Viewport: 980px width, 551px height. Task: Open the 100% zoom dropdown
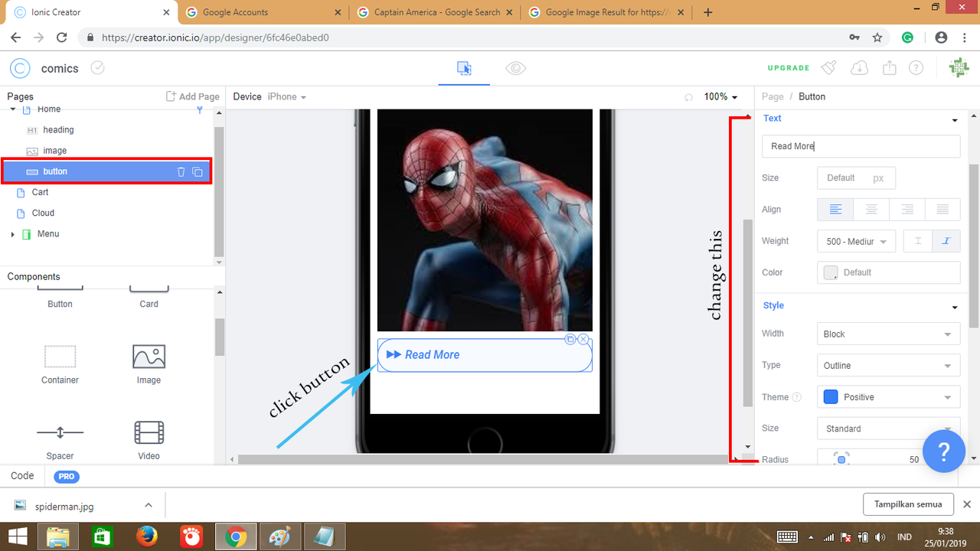click(721, 96)
